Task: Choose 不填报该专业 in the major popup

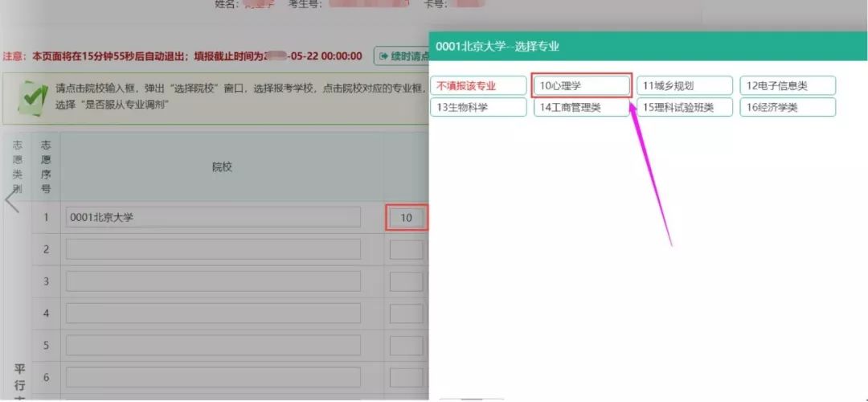Action: coord(478,86)
